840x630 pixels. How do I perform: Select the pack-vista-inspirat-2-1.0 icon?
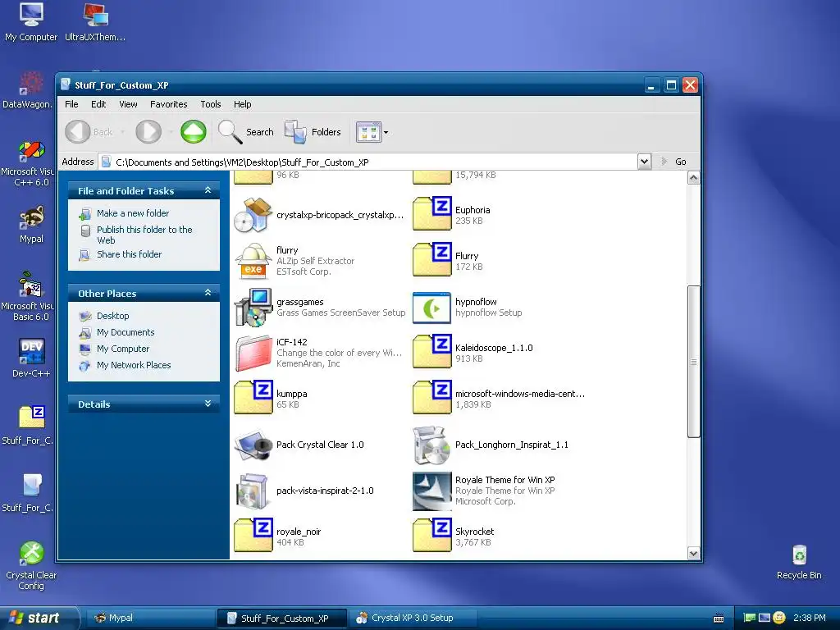(253, 491)
